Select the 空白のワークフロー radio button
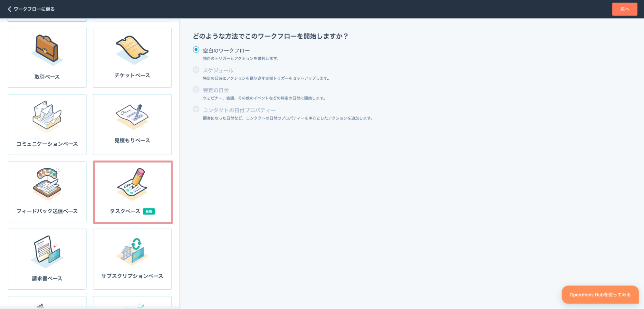This screenshot has width=644, height=309. (x=196, y=50)
